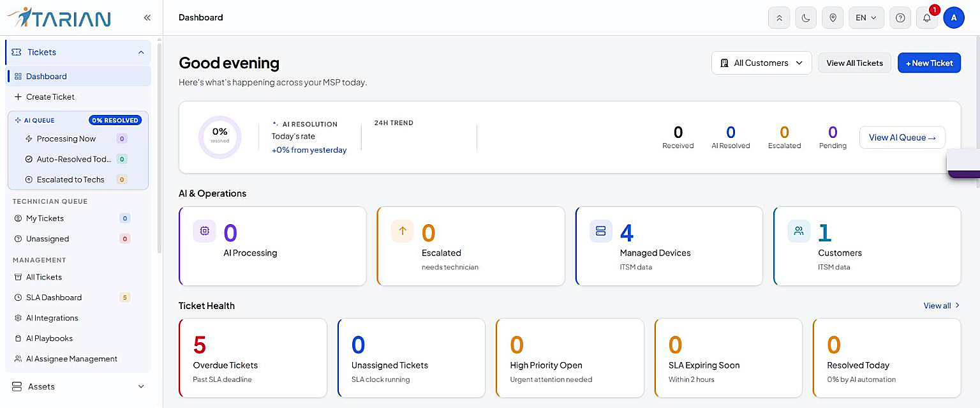Open the High Priority Open card

[570, 358]
